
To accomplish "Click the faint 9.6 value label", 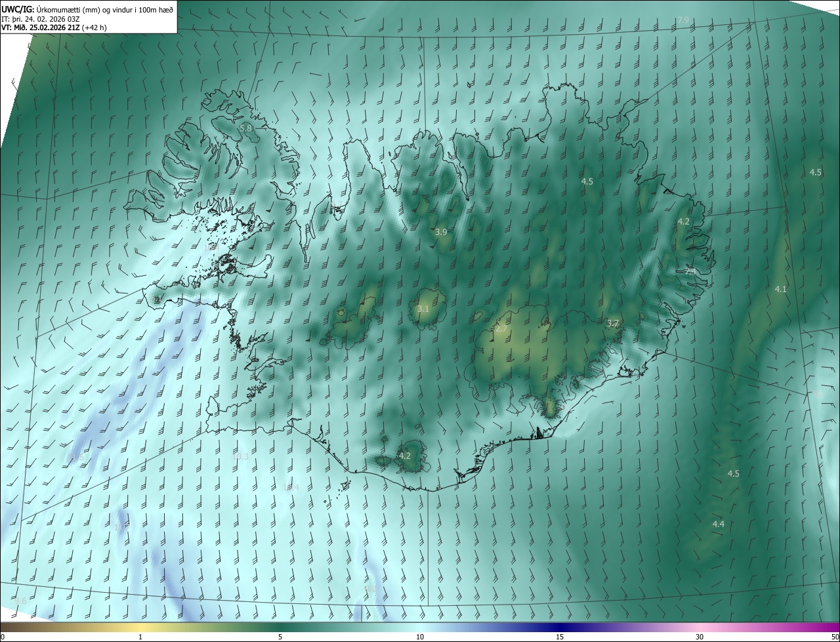I will coord(20,601).
